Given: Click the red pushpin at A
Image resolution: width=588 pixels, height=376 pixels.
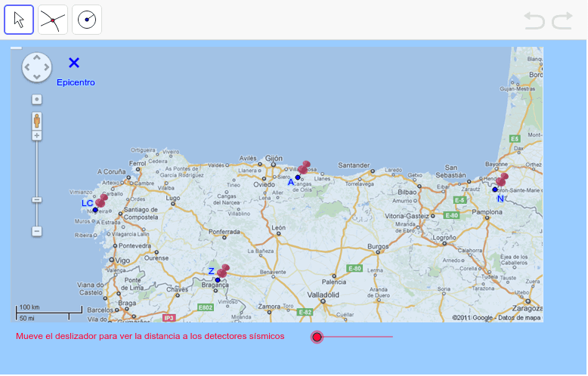Looking at the screenshot, I should pyautogui.click(x=304, y=168).
